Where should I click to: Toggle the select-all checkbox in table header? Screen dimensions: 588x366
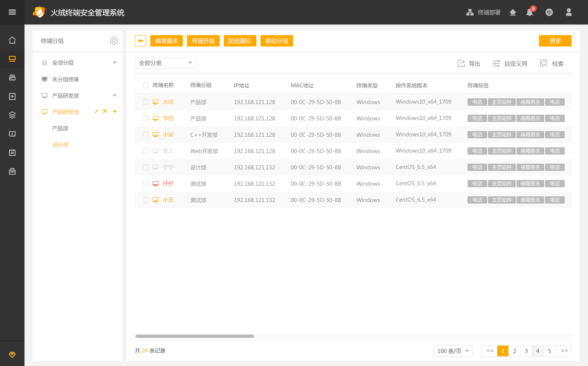(x=146, y=85)
